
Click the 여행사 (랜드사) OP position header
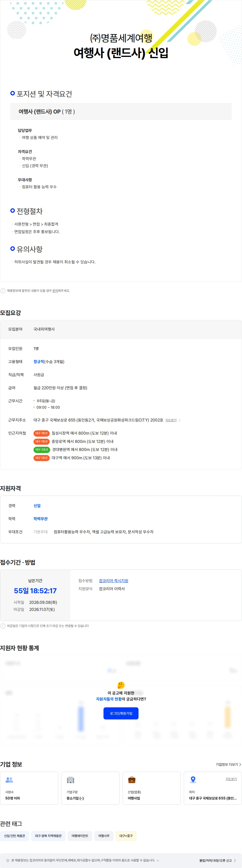(x=121, y=112)
